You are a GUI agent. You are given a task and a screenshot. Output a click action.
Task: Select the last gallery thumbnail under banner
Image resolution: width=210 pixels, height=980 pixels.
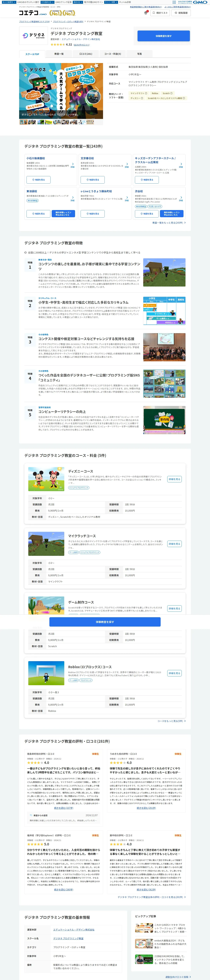click(90, 122)
